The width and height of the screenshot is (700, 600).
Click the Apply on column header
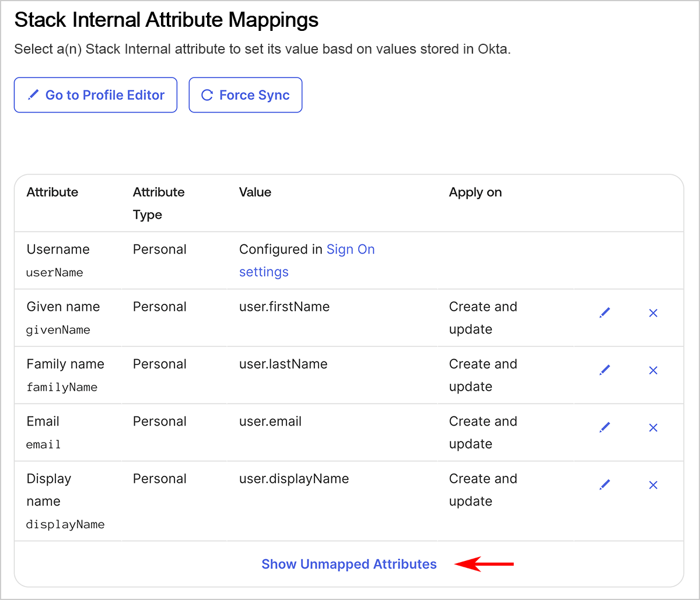475,192
